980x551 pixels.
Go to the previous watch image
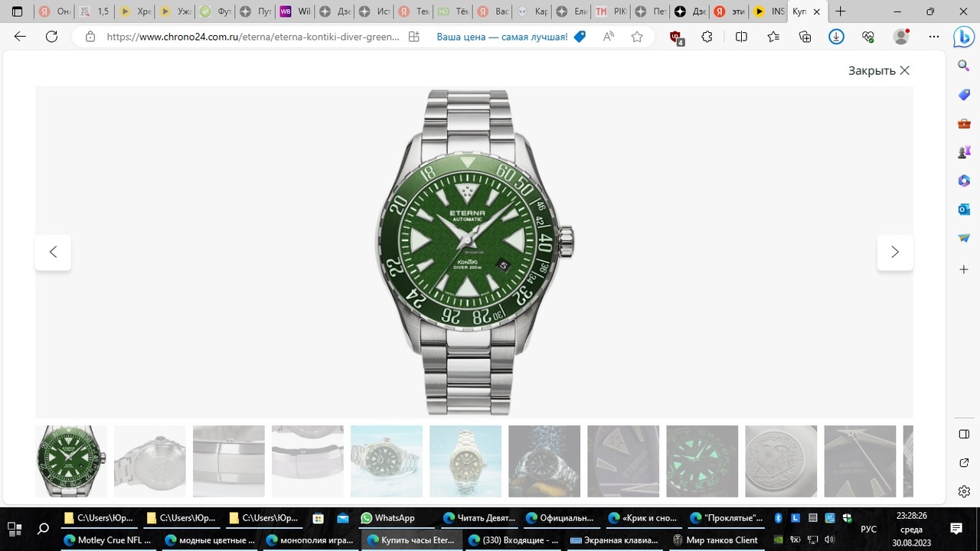(x=53, y=252)
